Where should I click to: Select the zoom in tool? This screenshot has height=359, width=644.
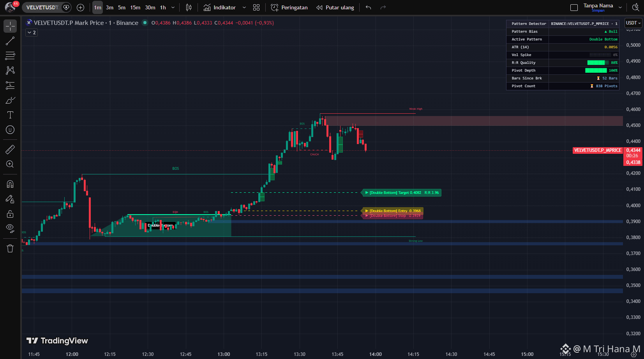pyautogui.click(x=10, y=164)
